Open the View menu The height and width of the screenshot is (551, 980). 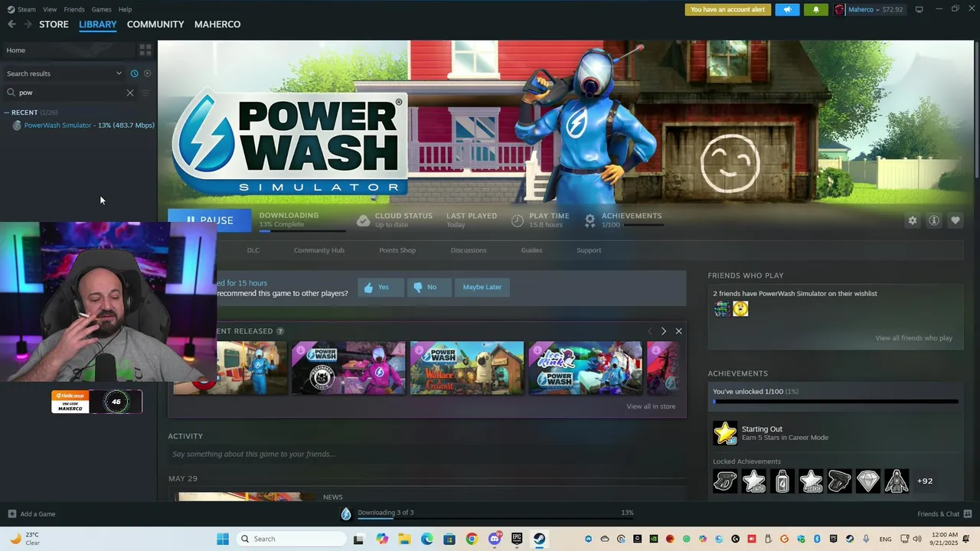pos(50,9)
